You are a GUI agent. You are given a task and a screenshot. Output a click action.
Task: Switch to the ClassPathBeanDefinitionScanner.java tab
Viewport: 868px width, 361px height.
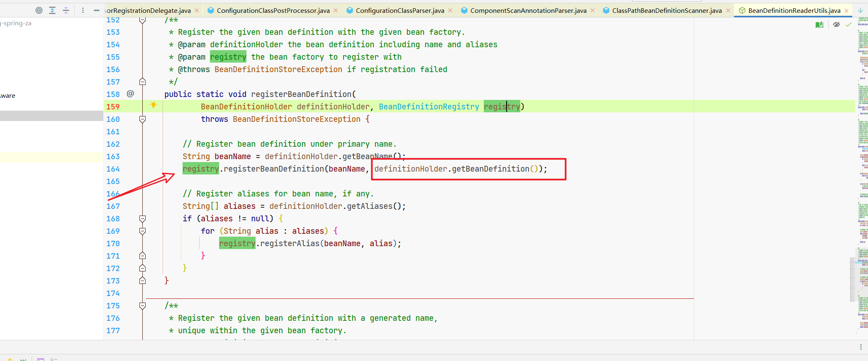coord(667,10)
